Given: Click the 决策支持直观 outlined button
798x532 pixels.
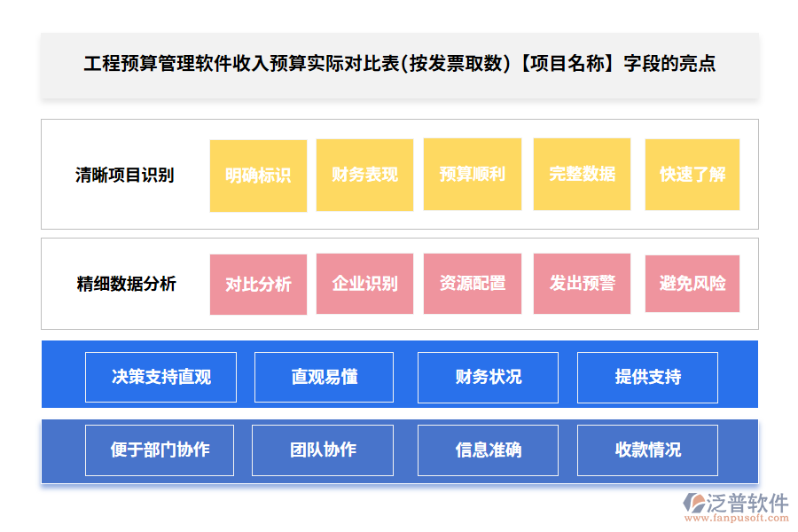Looking at the screenshot, I should point(161,377).
